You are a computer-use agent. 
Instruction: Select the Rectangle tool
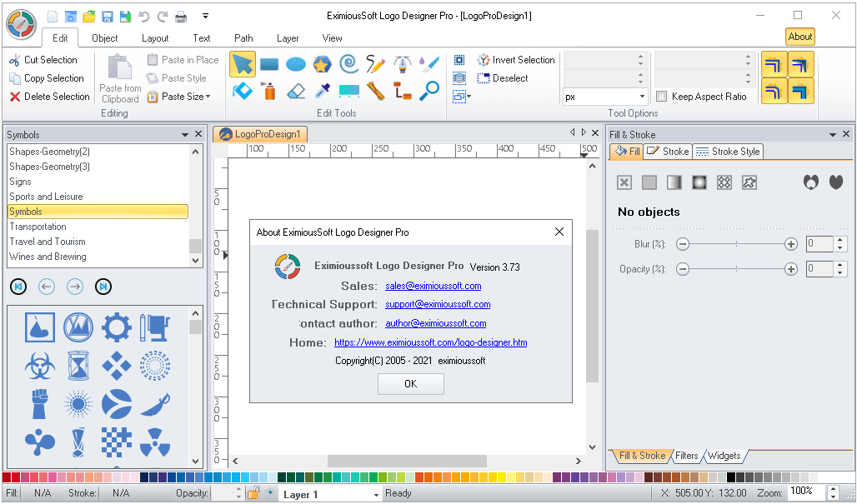(x=269, y=64)
